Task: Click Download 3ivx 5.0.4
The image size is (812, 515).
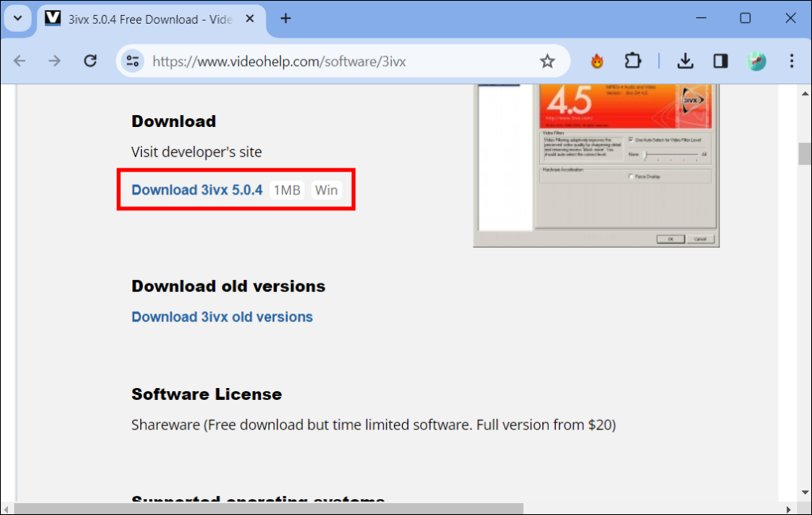Action: pos(197,190)
